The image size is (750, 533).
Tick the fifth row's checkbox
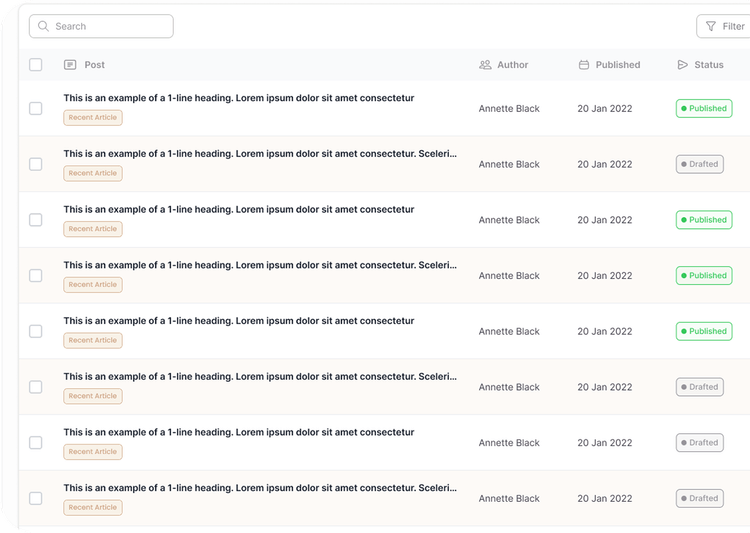pos(36,331)
